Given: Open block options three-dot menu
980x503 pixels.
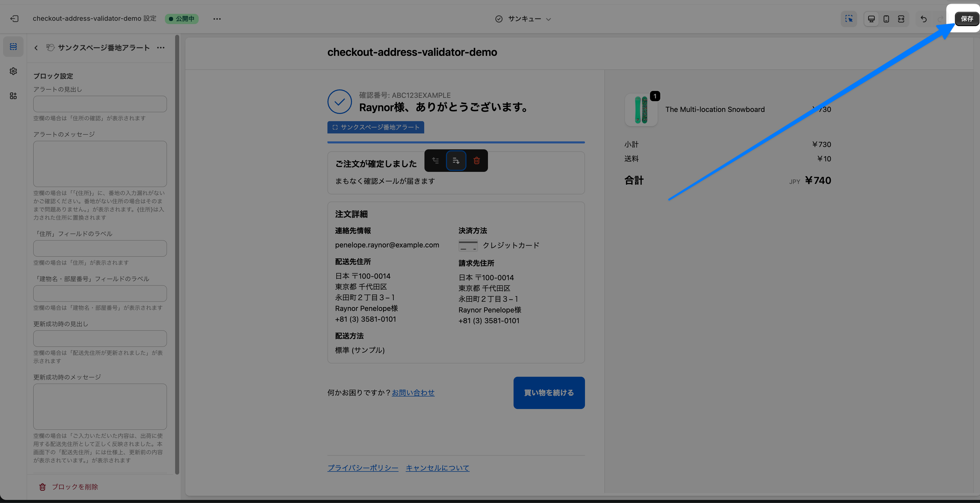Looking at the screenshot, I should pyautogui.click(x=161, y=48).
